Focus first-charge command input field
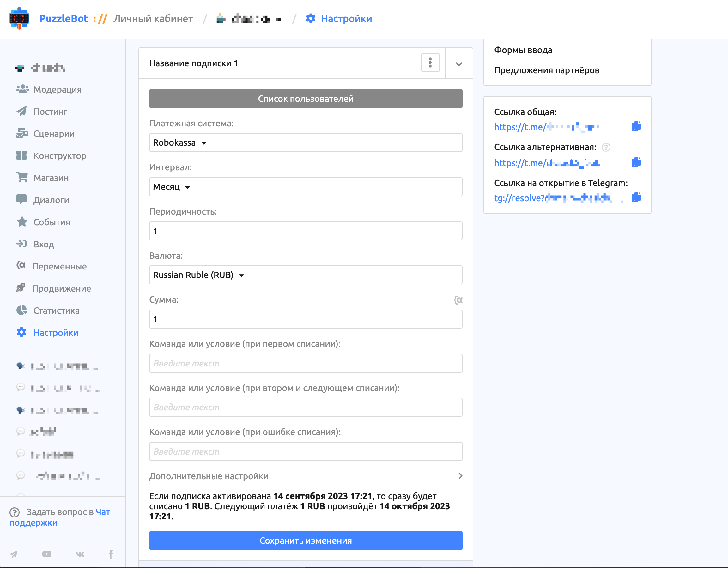The width and height of the screenshot is (728, 568). pyautogui.click(x=305, y=363)
